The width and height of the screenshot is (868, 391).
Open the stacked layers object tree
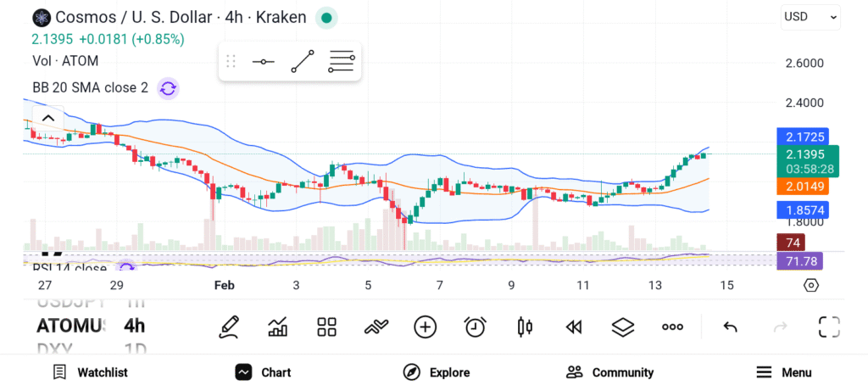click(623, 327)
